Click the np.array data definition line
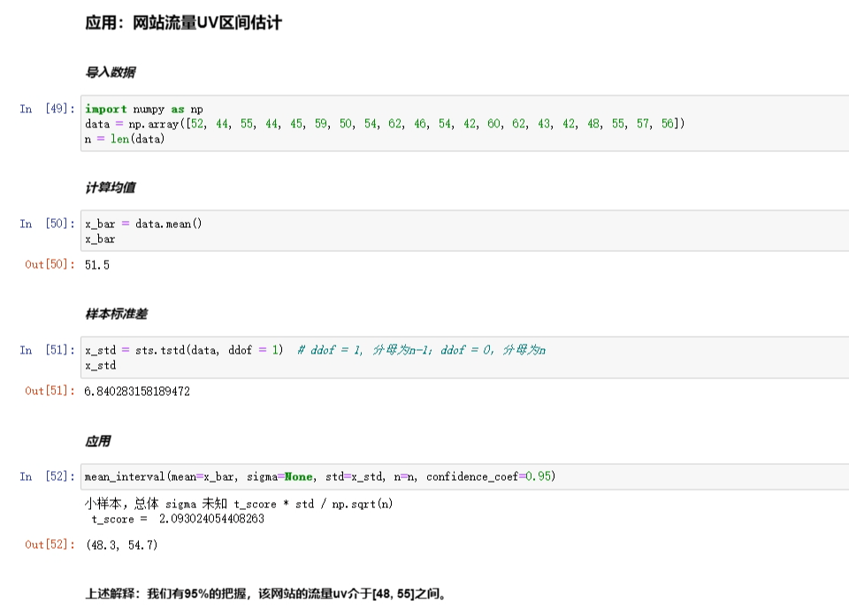The width and height of the screenshot is (849, 616). point(385,124)
